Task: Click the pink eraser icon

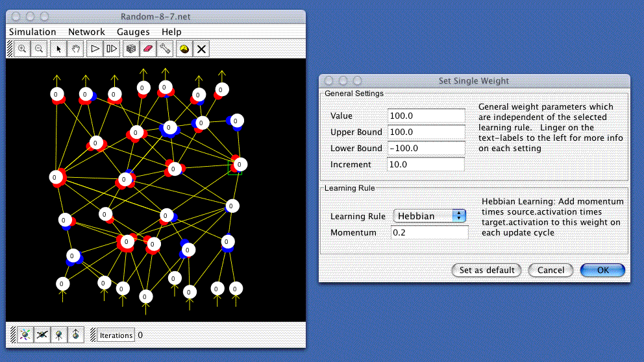Action: [147, 49]
